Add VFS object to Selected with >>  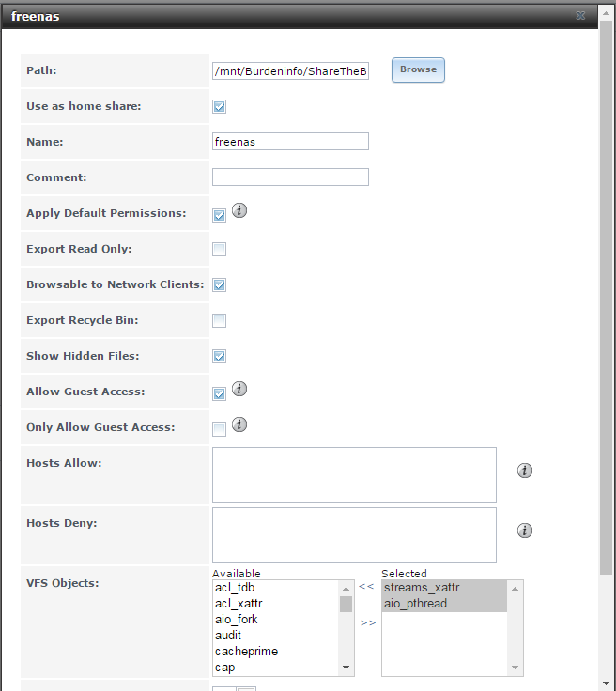coord(368,623)
